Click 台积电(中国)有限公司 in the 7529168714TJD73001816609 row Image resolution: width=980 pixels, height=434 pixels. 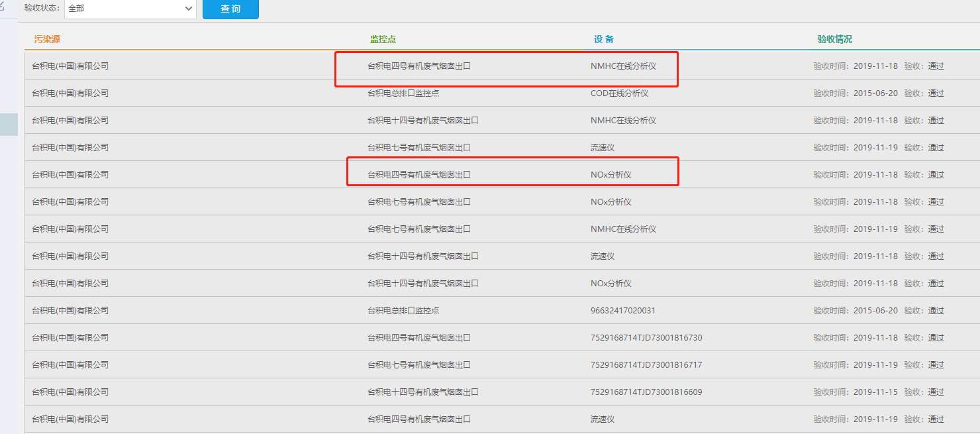(x=70, y=392)
